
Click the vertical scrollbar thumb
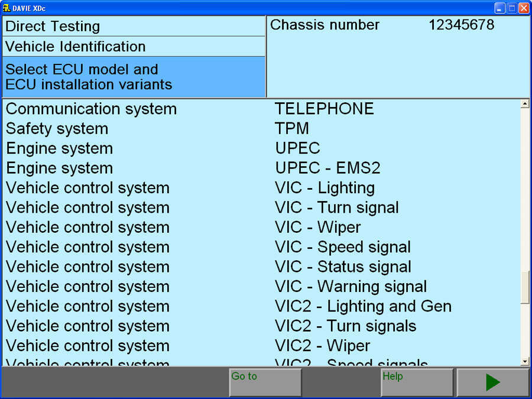coord(525,287)
